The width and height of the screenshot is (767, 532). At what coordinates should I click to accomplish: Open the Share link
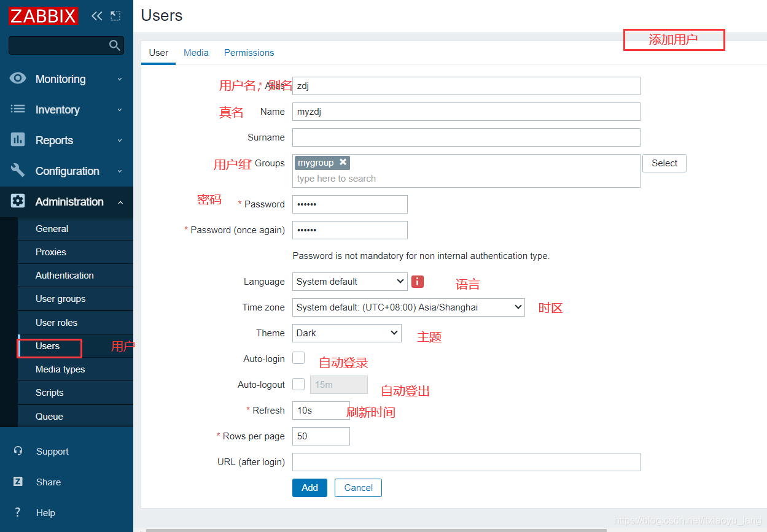pyautogui.click(x=49, y=482)
